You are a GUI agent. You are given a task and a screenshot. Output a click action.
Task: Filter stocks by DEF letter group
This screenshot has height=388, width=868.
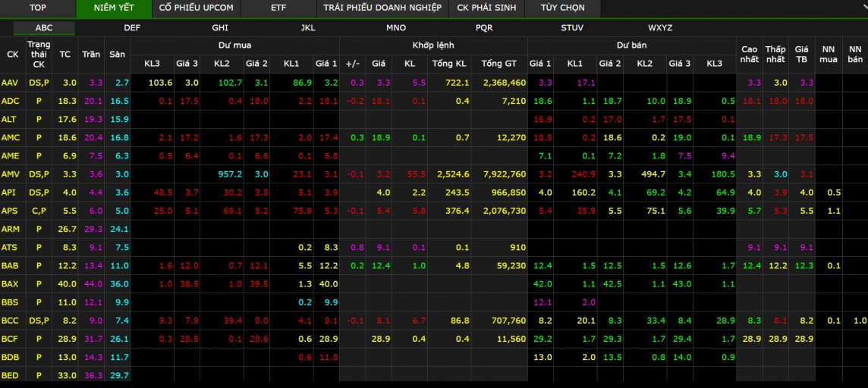tap(132, 28)
